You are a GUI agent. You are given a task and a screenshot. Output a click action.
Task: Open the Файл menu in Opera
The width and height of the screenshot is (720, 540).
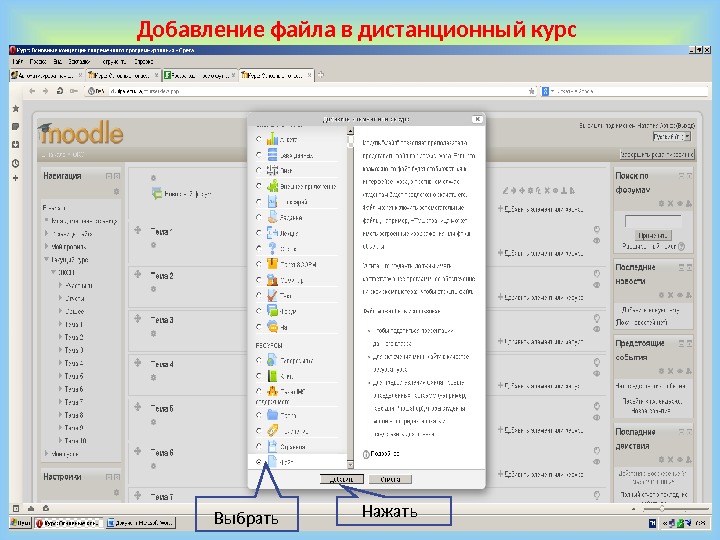point(18,61)
